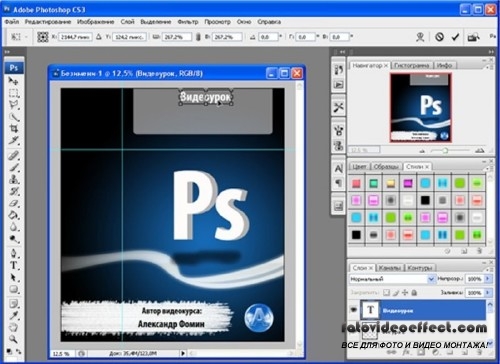Select the Eraser tool
Screen dimensions: 500x364
pyautogui.click(x=13, y=203)
